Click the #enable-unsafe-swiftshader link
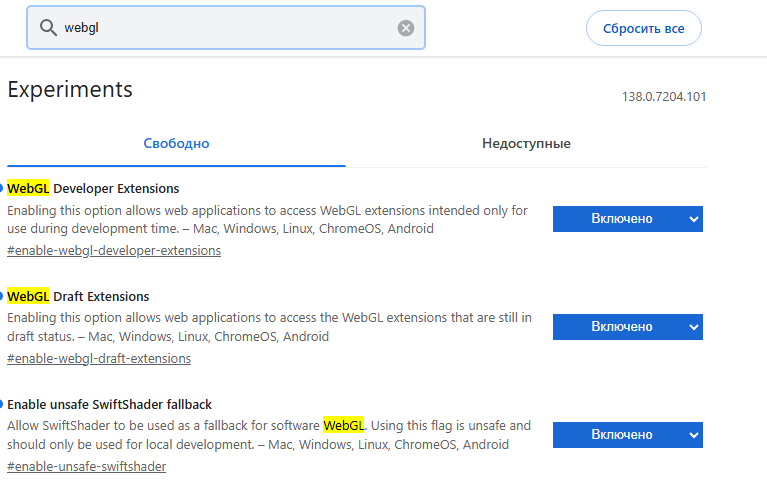 tap(86, 467)
